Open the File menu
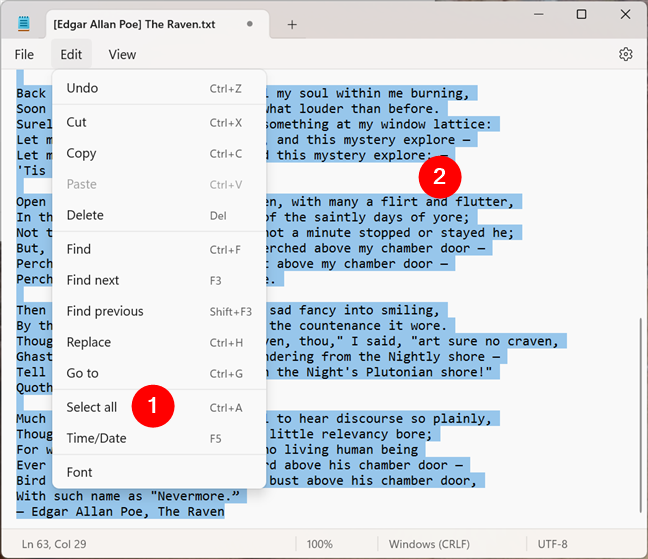Viewport: 648px width, 559px height. click(x=24, y=54)
